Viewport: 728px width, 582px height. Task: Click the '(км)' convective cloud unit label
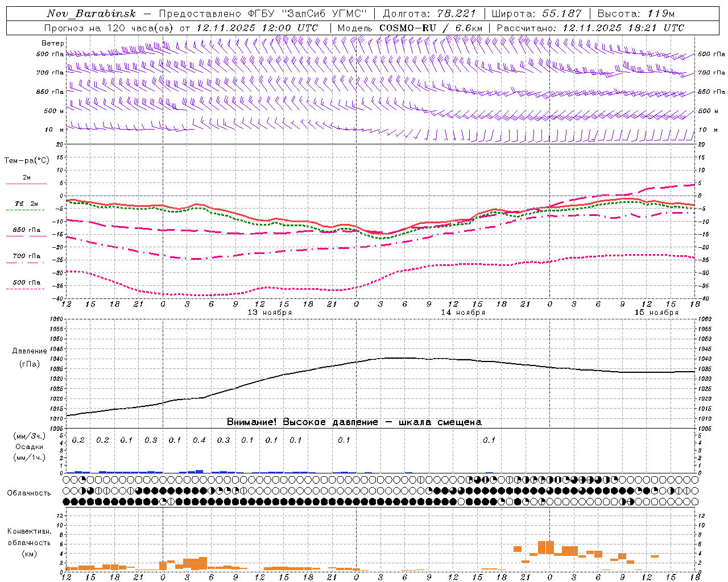[30, 554]
